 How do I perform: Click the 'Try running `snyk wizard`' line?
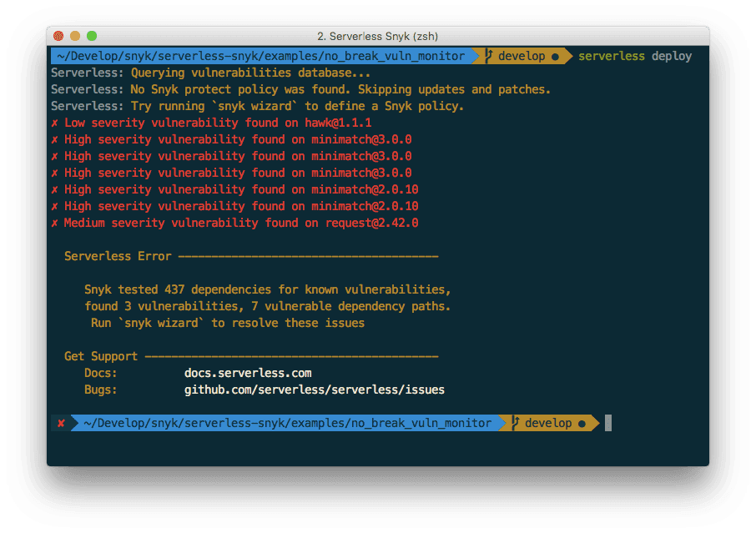pos(258,106)
